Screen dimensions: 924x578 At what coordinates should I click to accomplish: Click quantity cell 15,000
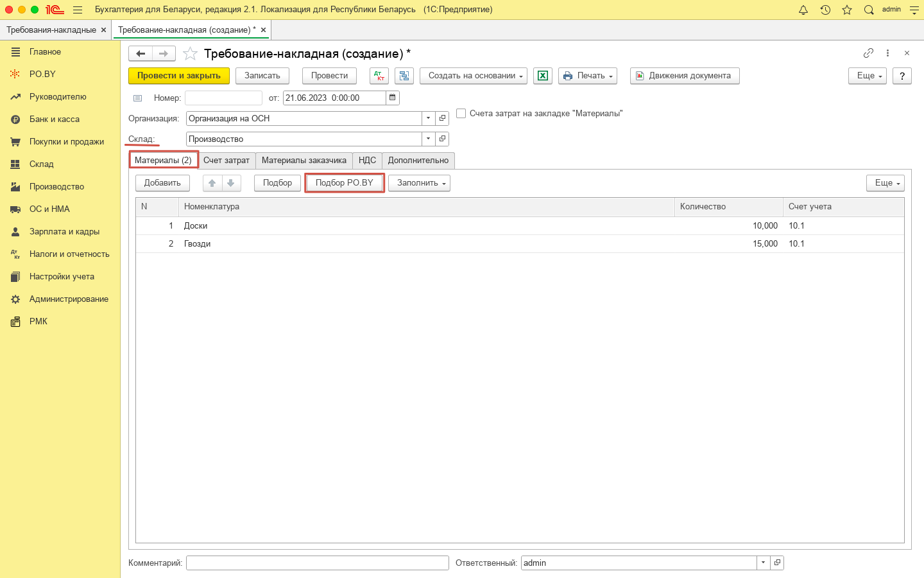coord(729,244)
